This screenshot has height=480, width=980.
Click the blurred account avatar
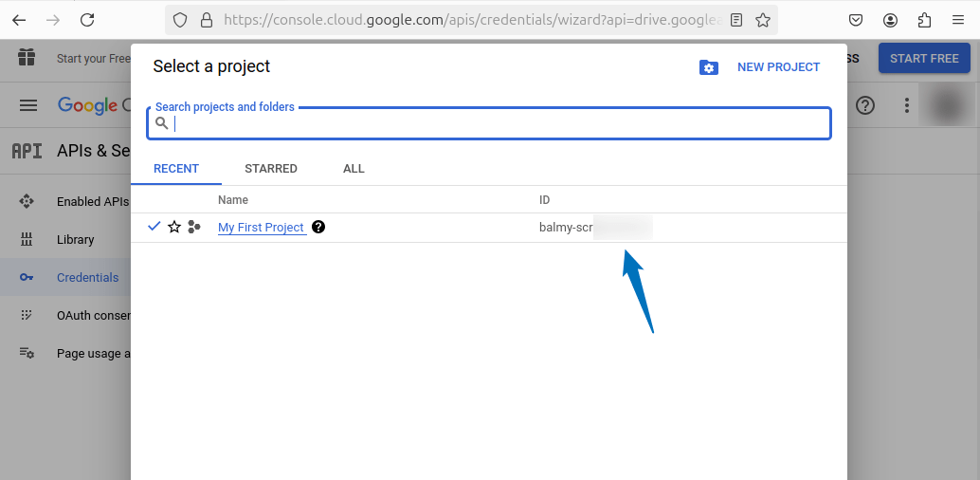[x=949, y=105]
